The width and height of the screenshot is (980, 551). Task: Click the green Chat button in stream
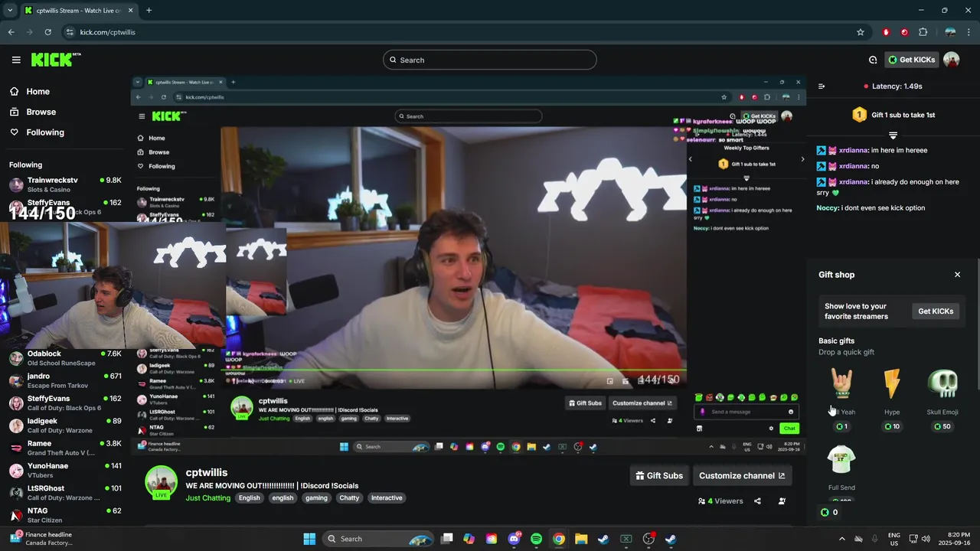tap(789, 429)
